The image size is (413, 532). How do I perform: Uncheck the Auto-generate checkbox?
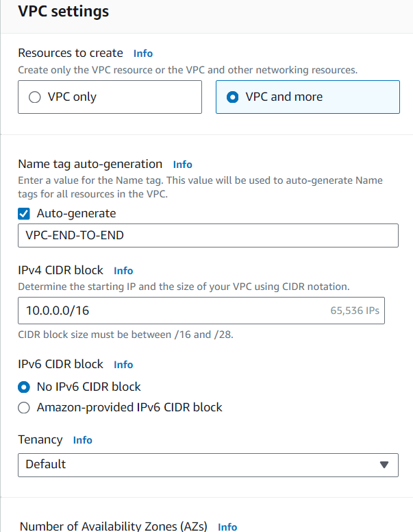pyautogui.click(x=24, y=214)
